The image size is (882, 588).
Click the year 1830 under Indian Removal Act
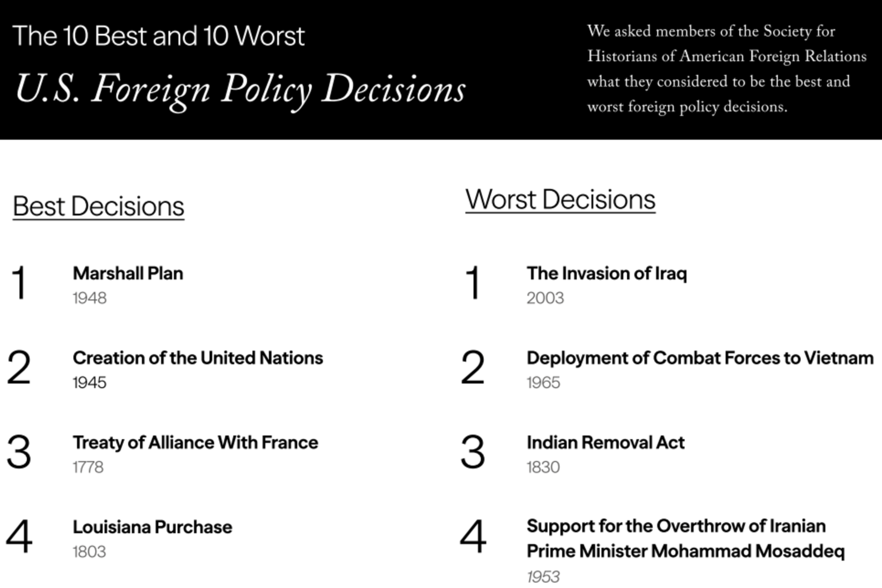point(543,467)
